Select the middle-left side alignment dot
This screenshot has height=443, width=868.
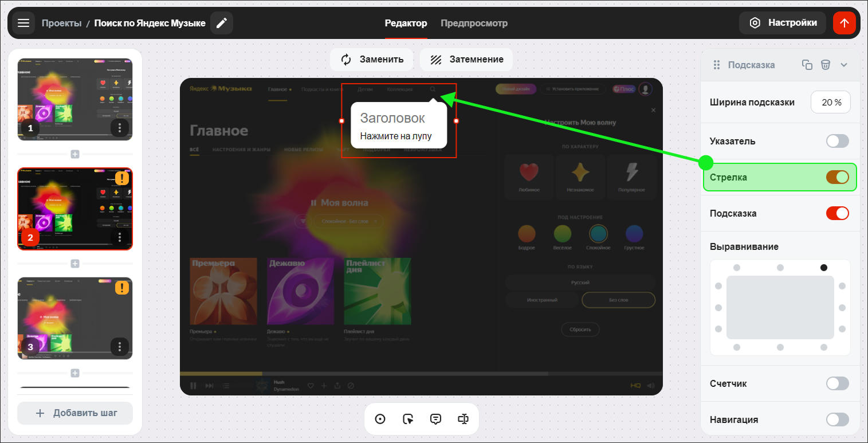pyautogui.click(x=718, y=308)
